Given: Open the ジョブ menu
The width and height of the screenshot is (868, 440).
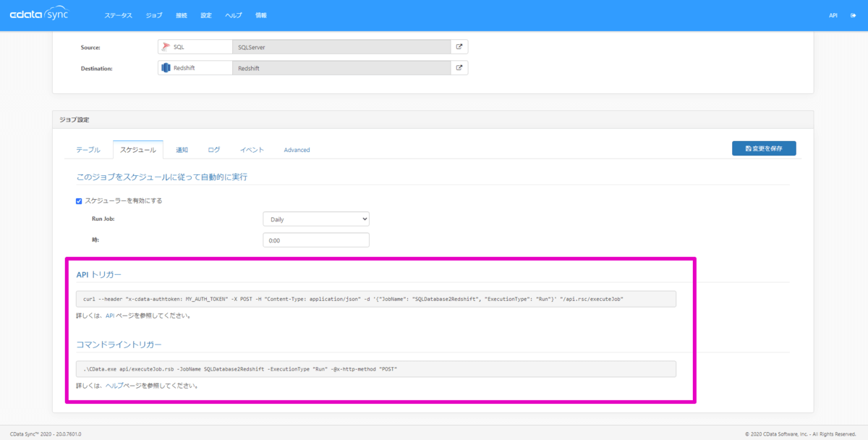Looking at the screenshot, I should point(154,15).
